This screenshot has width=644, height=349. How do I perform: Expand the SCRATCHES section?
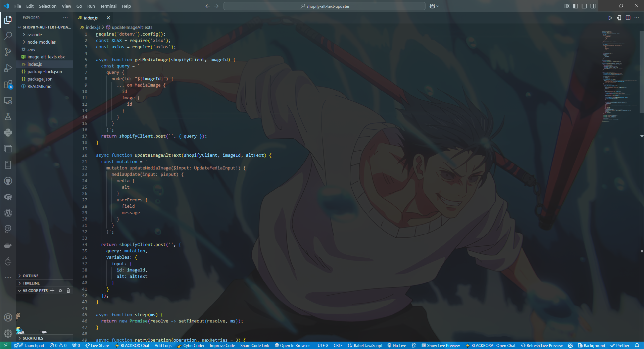[x=45, y=338]
